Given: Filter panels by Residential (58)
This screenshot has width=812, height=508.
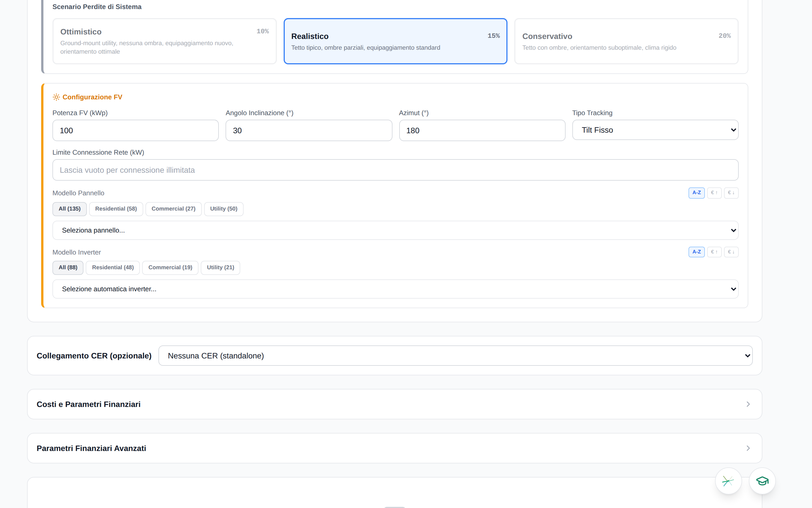Looking at the screenshot, I should 116,209.
